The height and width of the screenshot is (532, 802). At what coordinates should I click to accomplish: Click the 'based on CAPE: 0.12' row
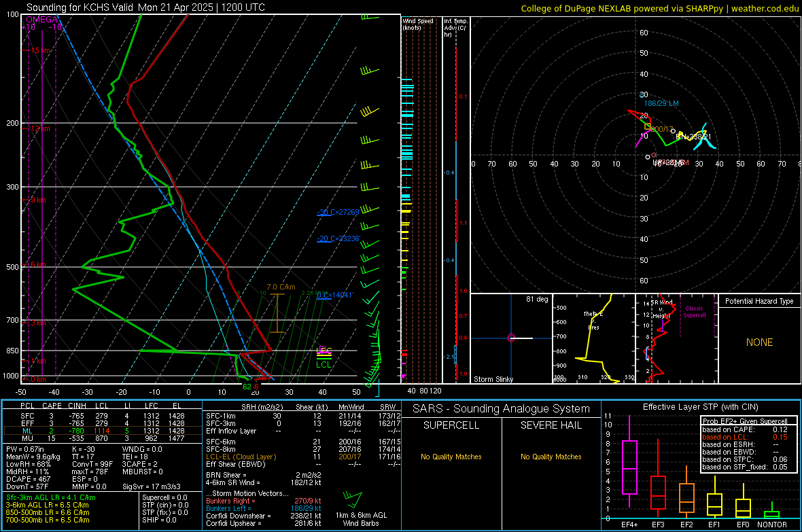click(x=745, y=429)
